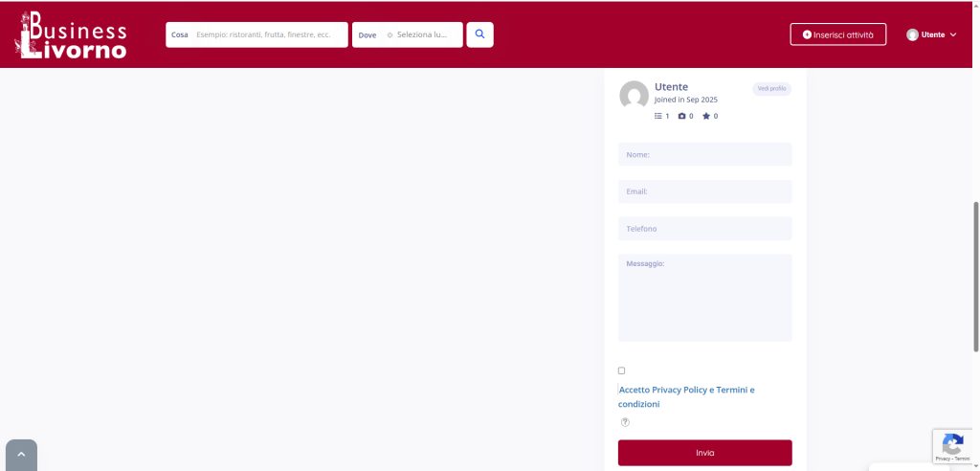The height and width of the screenshot is (471, 980).
Task: Open the Dove location selector
Action: (419, 34)
